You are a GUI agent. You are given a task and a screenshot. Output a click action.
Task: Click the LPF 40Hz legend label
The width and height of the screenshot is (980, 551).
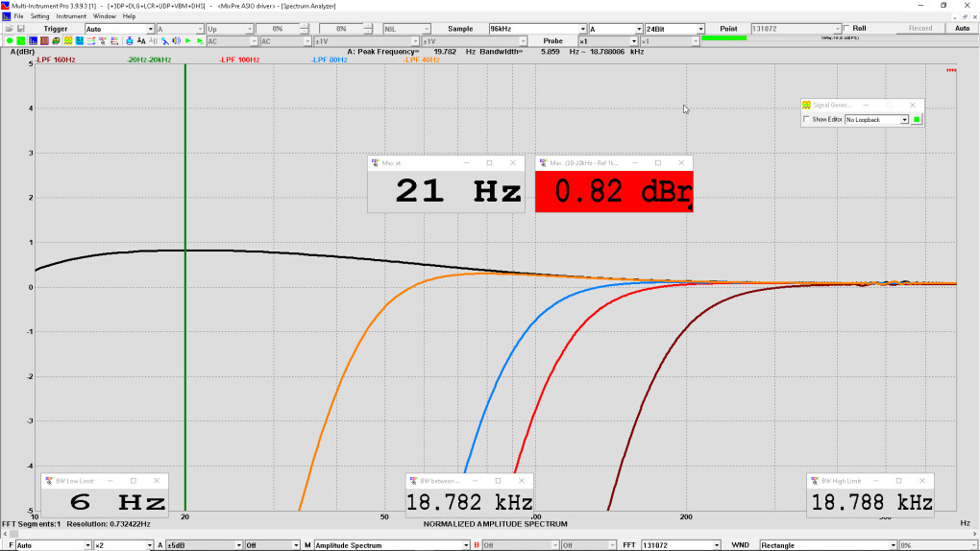(x=422, y=60)
